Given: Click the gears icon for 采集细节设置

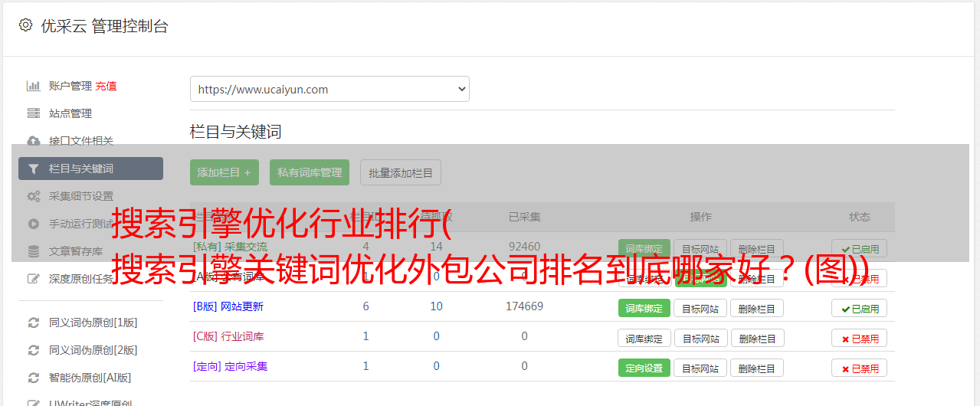Looking at the screenshot, I should click(34, 196).
